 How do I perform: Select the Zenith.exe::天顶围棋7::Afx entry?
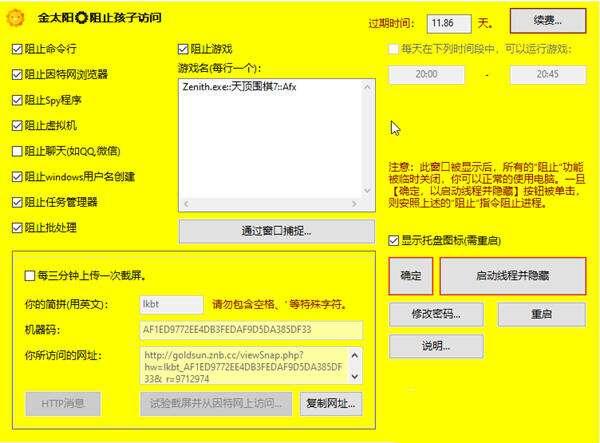240,87
